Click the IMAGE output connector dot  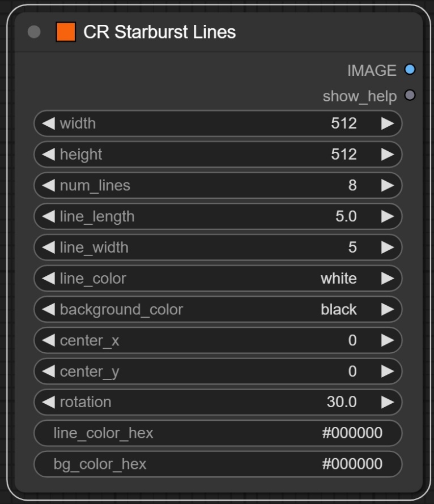(x=410, y=70)
